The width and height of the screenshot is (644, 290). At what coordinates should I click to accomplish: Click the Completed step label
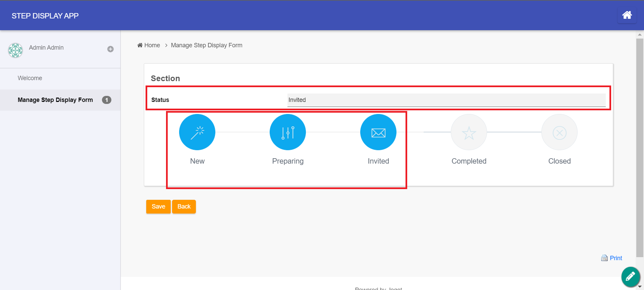pos(469,161)
